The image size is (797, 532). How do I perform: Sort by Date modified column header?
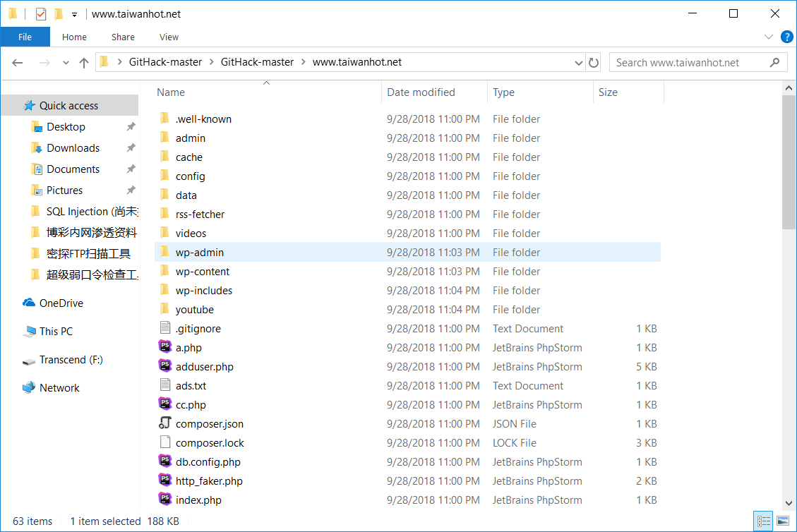421,92
